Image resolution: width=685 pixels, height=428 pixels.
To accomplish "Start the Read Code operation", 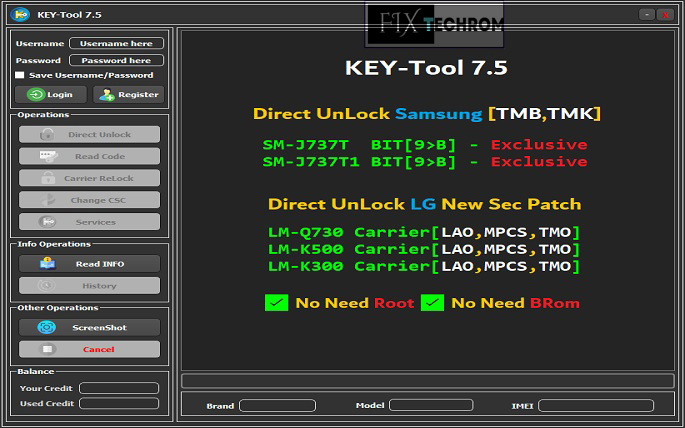I will pos(89,156).
